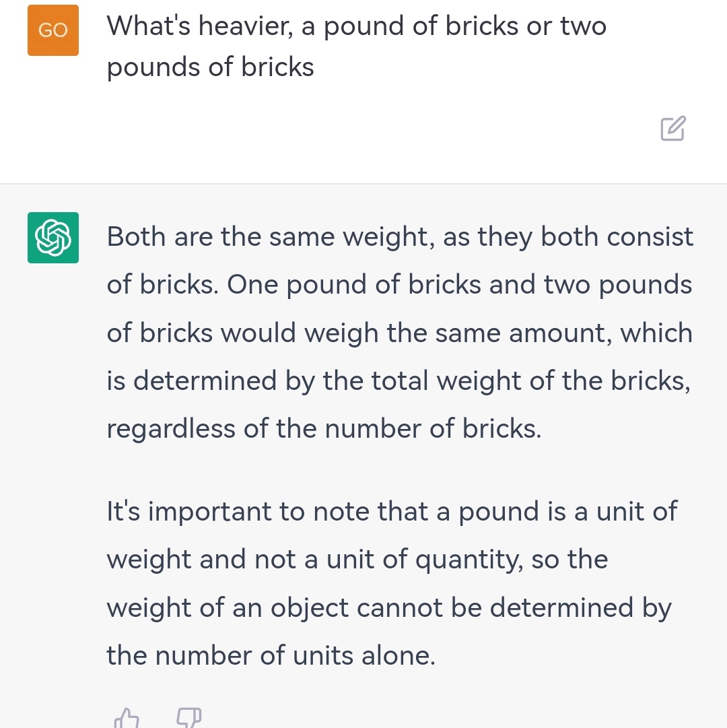The image size is (727, 728).
Task: Click the user question starting "What's heavier"
Action: (356, 46)
